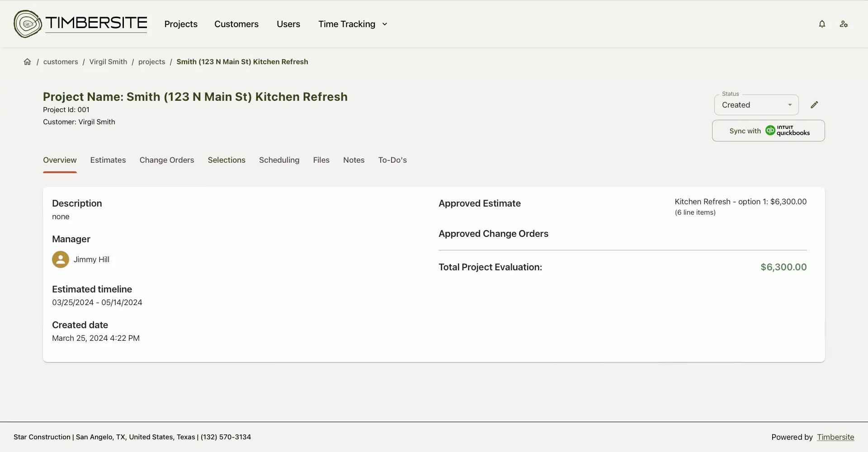
Task: Open user account settings icon
Action: (x=844, y=24)
